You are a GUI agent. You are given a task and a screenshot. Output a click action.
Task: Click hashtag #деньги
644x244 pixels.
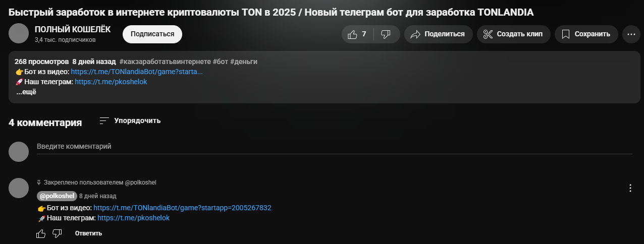244,62
